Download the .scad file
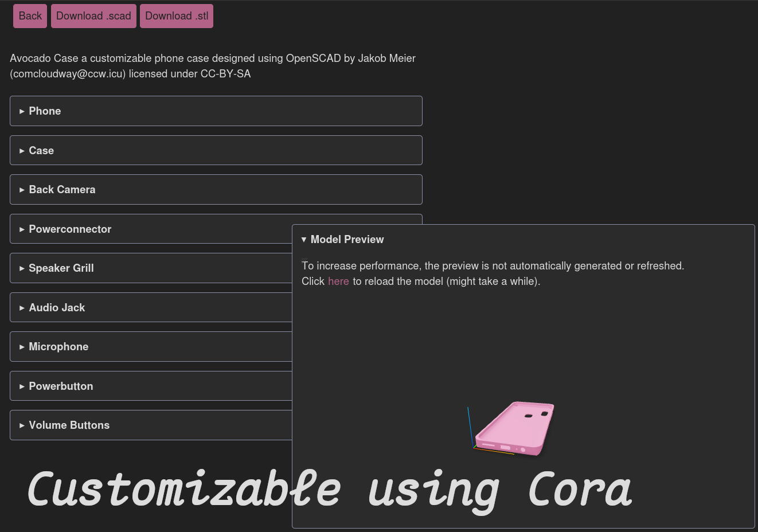Screen dimensions: 758x532 (93, 16)
